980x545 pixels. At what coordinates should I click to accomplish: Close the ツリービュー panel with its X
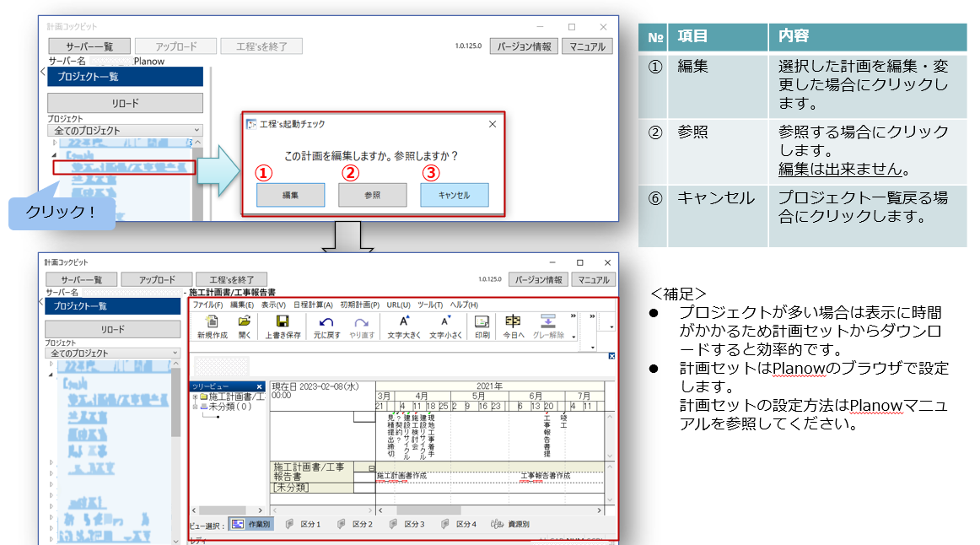tap(260, 387)
